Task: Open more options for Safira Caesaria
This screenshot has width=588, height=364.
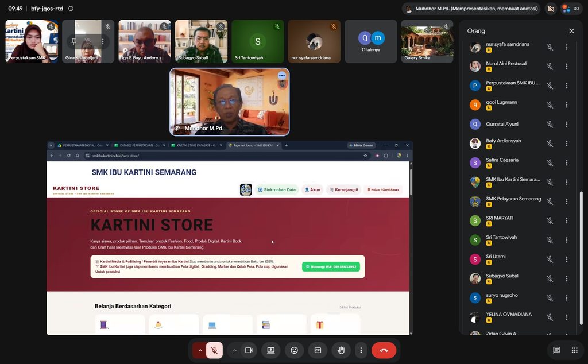Action: point(566,162)
